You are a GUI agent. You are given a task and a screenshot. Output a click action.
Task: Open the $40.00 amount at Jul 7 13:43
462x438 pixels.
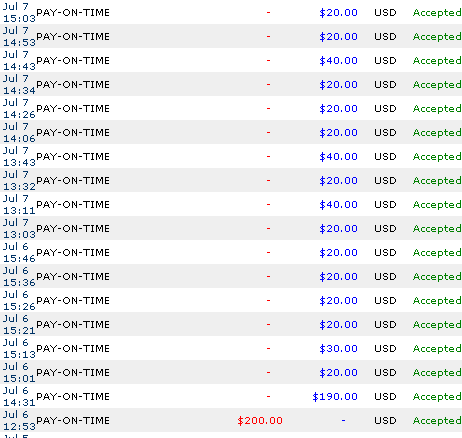[x=338, y=156]
